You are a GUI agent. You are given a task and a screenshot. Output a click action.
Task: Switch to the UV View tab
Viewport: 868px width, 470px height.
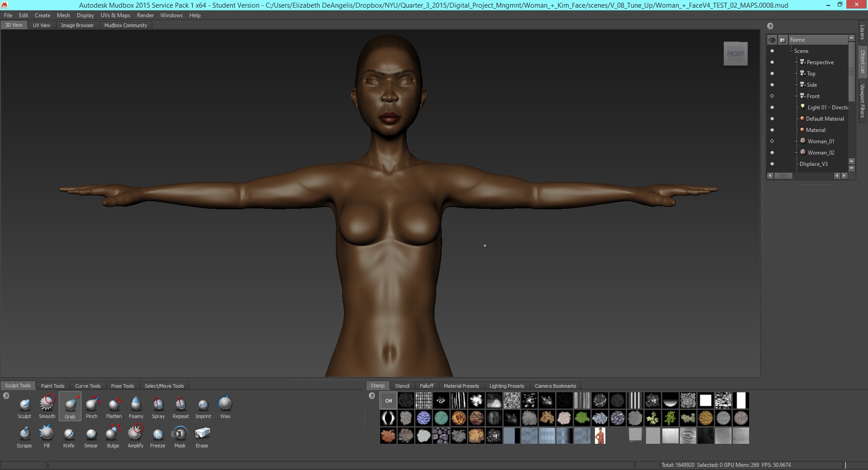tap(42, 25)
